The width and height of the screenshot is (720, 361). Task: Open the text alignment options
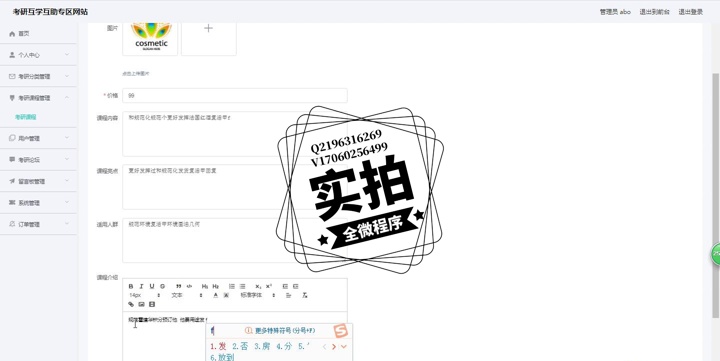(288, 295)
